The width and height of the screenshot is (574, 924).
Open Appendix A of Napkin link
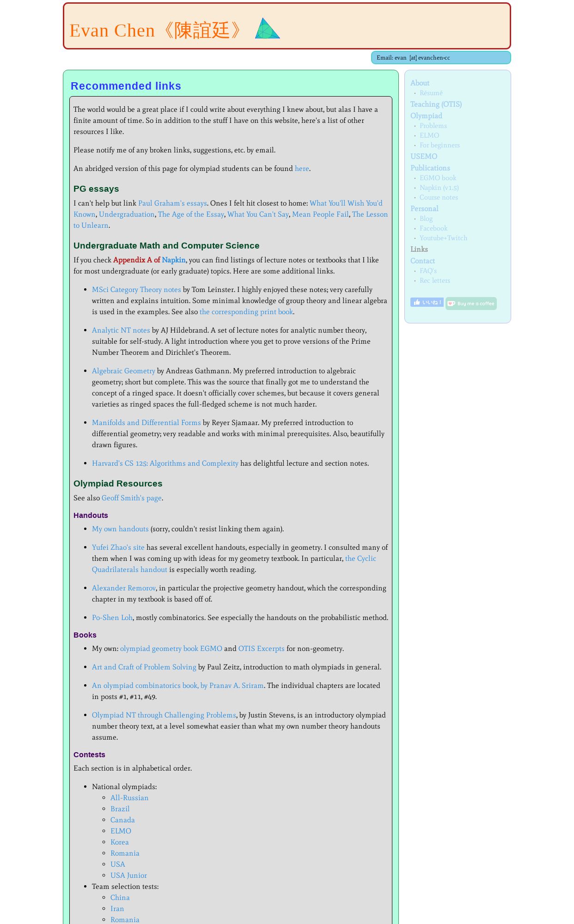coord(149,260)
